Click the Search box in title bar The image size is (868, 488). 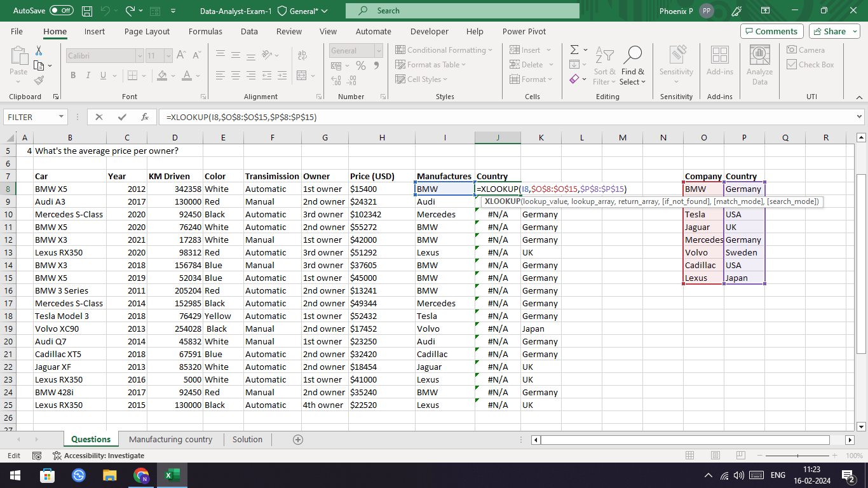(463, 11)
